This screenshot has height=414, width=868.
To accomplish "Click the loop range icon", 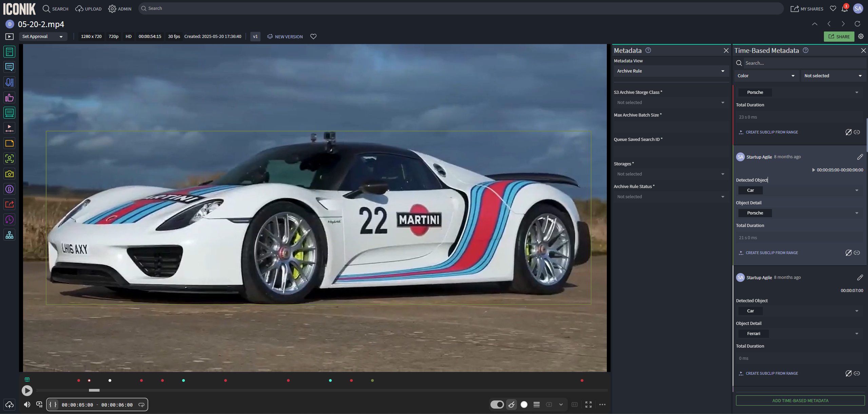I will [141, 405].
